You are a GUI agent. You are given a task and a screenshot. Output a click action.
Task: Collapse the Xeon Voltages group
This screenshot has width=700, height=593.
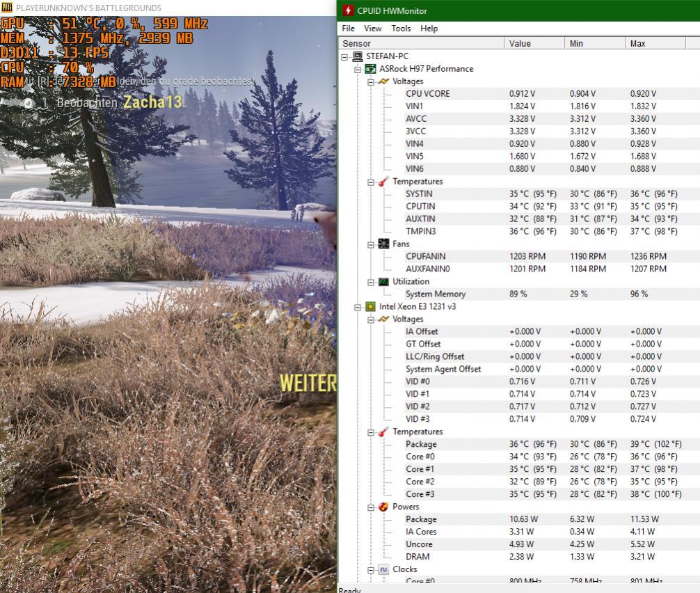(x=371, y=319)
